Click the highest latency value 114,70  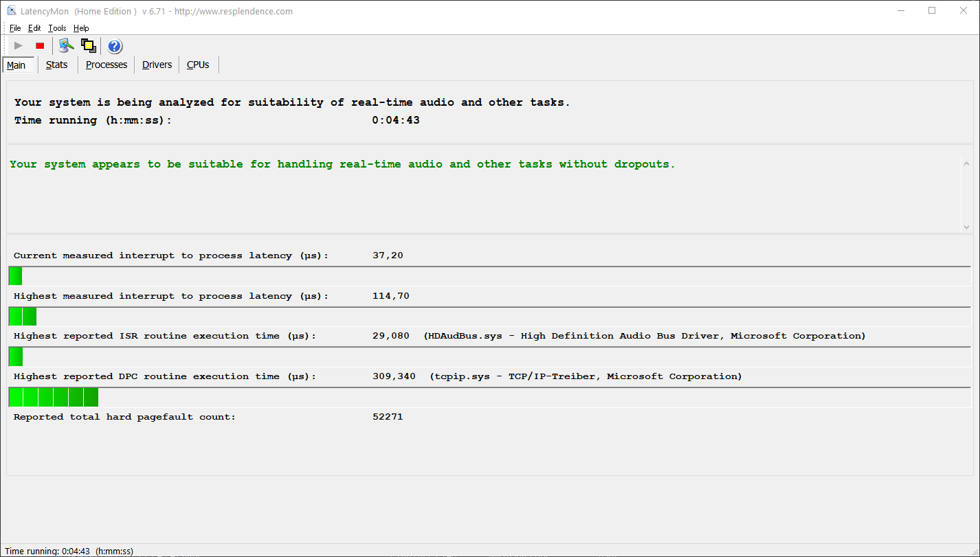point(391,296)
